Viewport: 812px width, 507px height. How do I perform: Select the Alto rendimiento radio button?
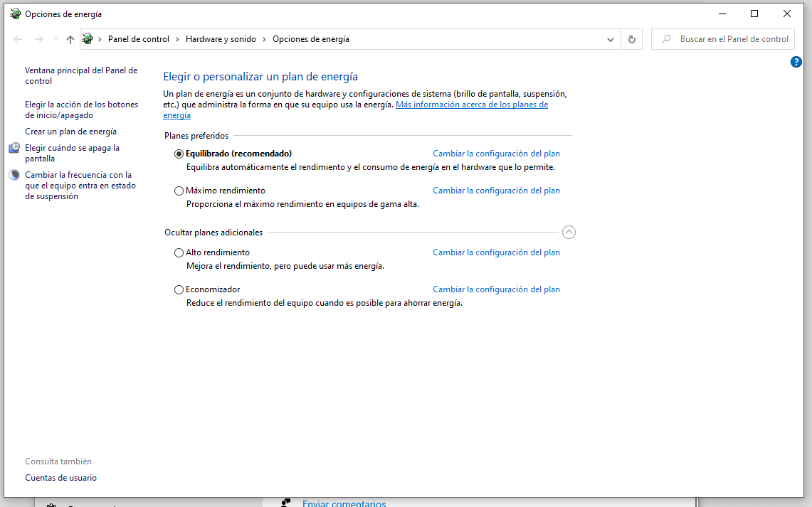point(179,252)
